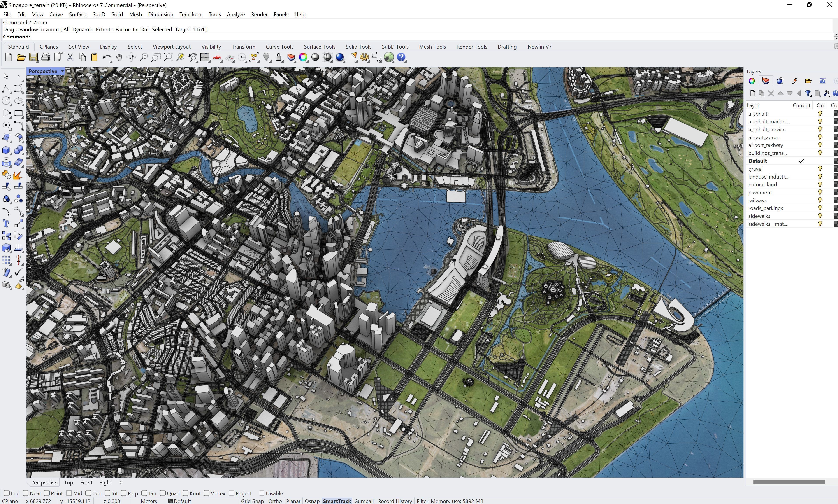Open the Analyze menu
838x504 pixels.
click(236, 14)
